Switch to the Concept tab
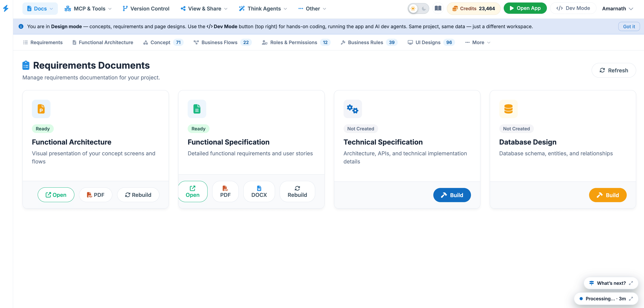This screenshot has height=308, width=644. pyautogui.click(x=163, y=43)
